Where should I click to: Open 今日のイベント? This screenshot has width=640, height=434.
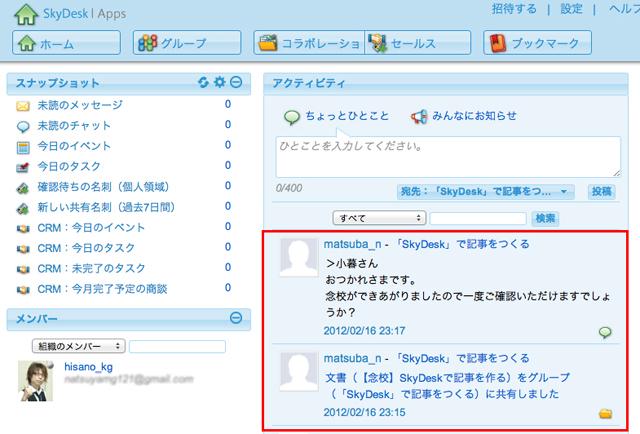pos(74,146)
